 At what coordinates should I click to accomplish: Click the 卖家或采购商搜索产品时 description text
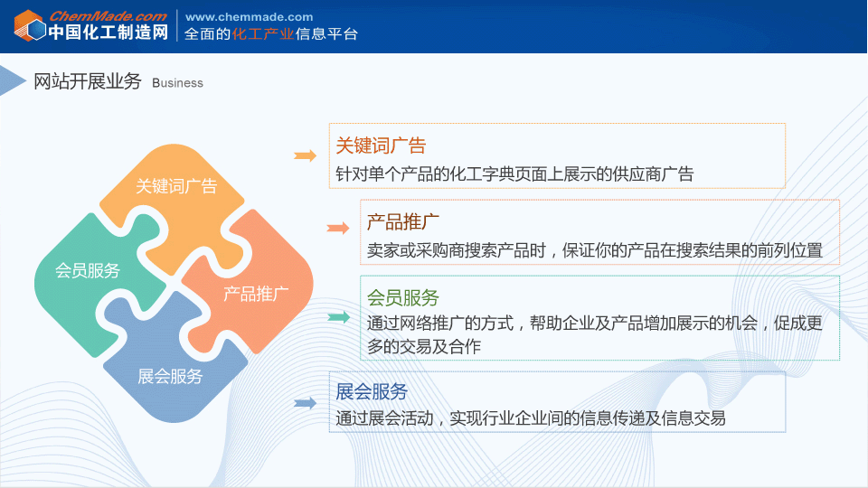click(x=595, y=250)
